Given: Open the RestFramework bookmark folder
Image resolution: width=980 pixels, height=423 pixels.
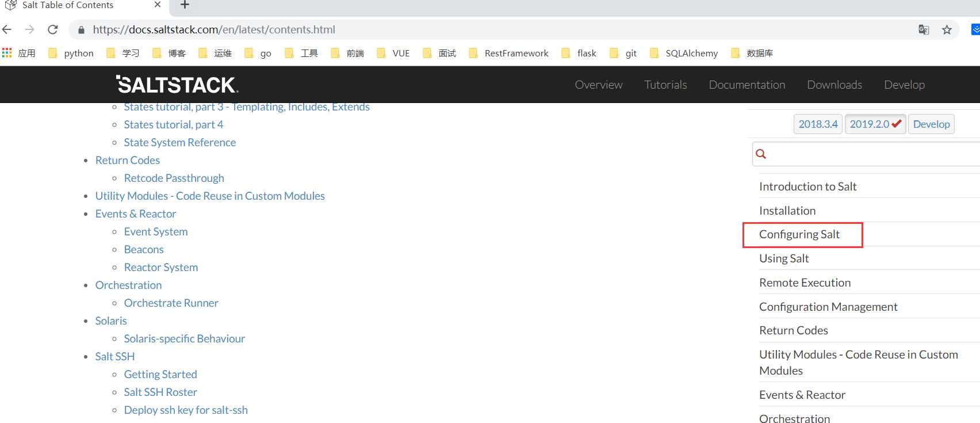Looking at the screenshot, I should (509, 53).
